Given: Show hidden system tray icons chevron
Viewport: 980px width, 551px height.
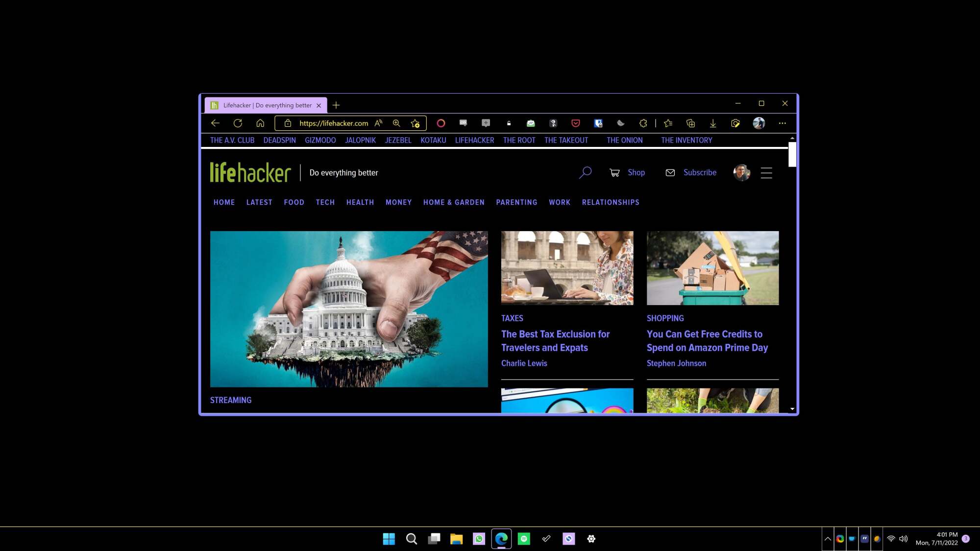Looking at the screenshot, I should (828, 539).
